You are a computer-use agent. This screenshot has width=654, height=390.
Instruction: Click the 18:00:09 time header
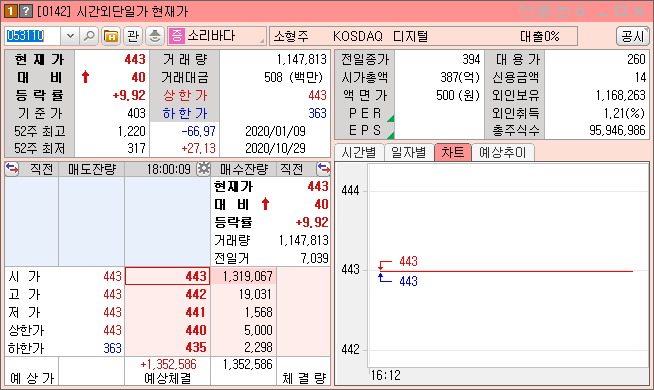click(x=169, y=169)
